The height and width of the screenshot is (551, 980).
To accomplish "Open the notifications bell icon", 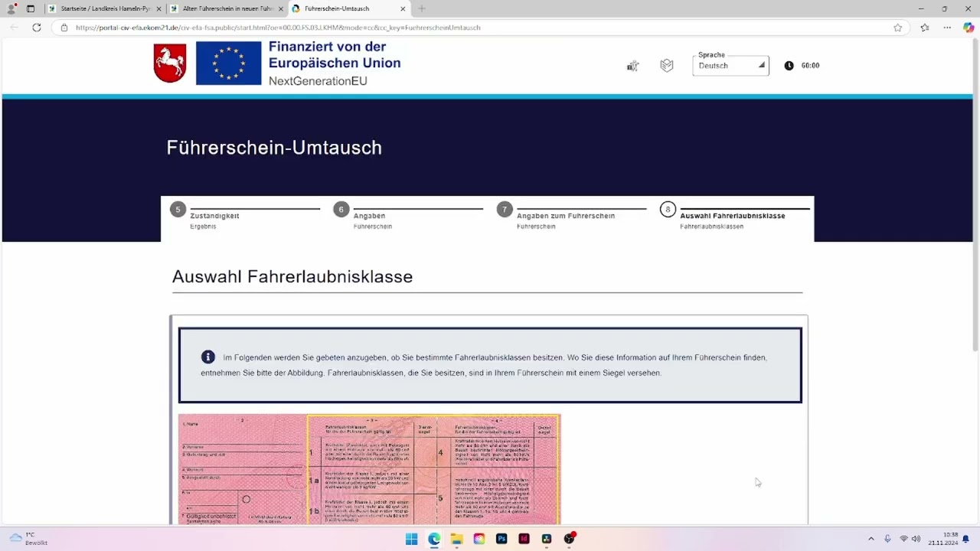I will (965, 539).
